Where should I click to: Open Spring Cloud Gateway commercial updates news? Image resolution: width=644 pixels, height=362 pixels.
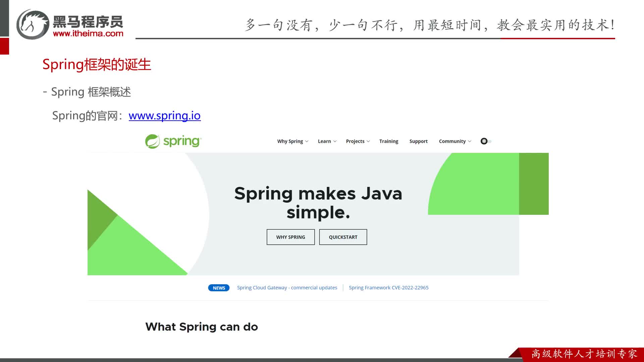coord(287,288)
